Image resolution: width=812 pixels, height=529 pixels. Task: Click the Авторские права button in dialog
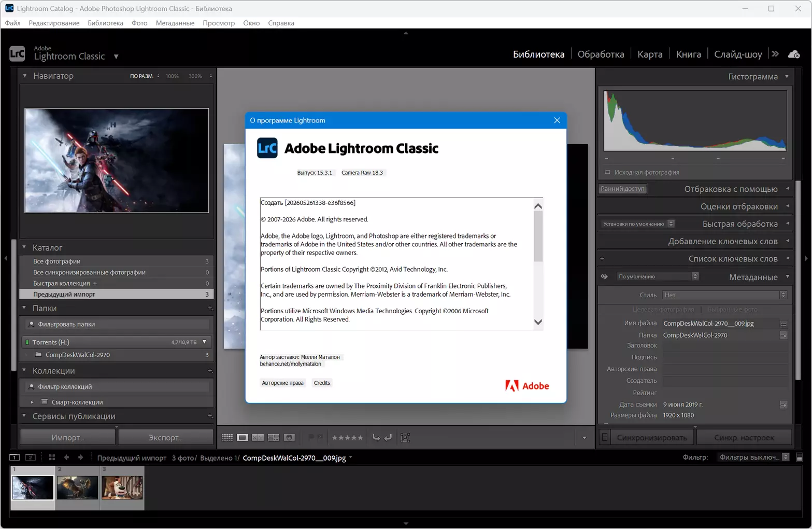(x=282, y=383)
